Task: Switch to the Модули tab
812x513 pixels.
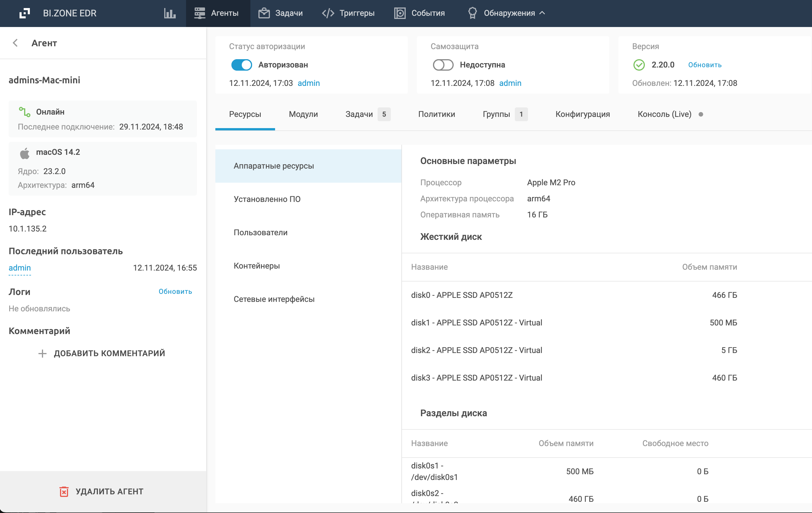Action: pos(303,114)
